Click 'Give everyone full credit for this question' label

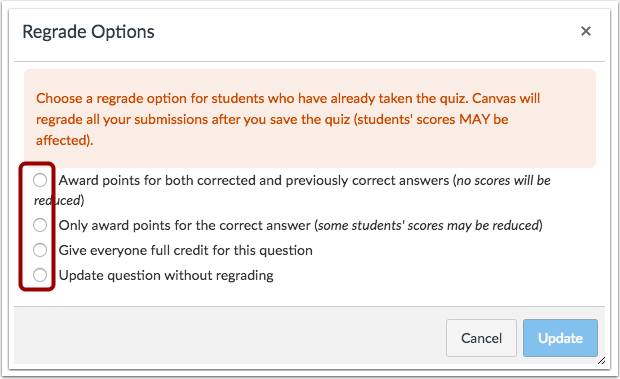[186, 251]
